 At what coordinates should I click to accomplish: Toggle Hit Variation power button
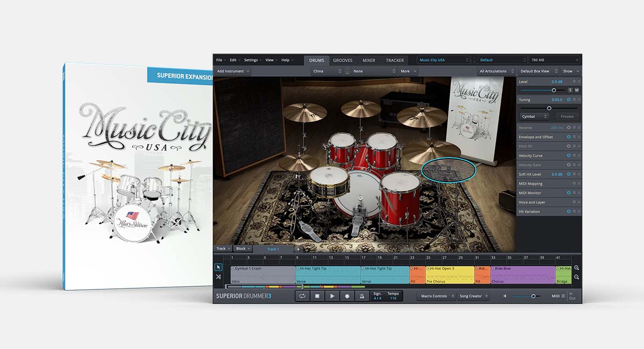click(568, 211)
